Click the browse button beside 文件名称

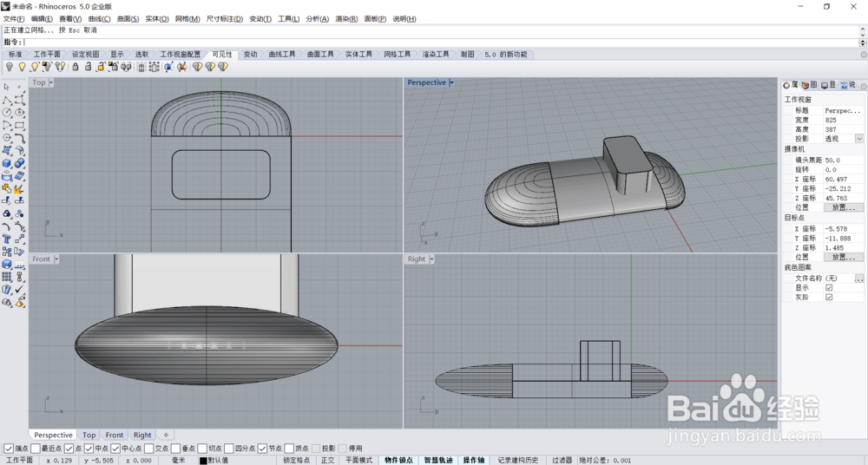coord(859,278)
